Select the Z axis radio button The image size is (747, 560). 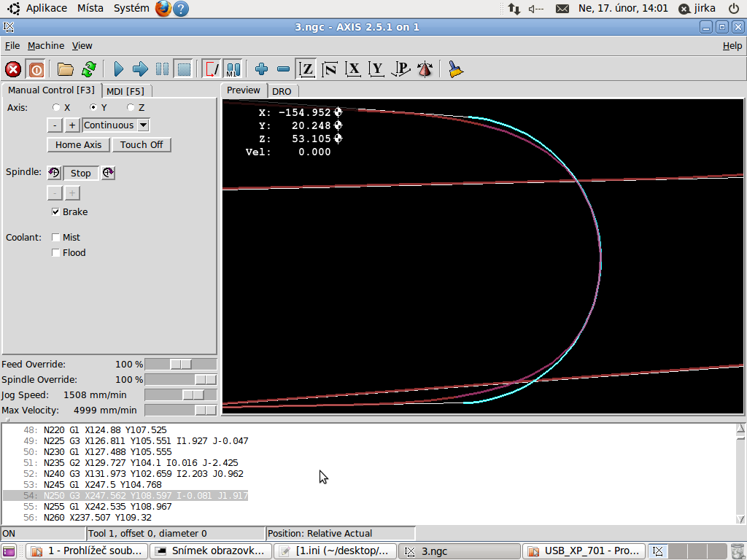131,107
